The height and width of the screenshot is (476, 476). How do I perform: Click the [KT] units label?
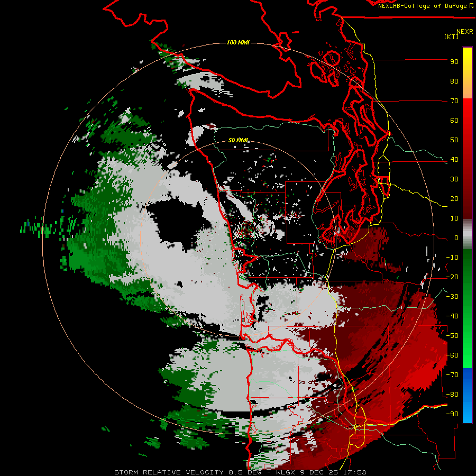pyautogui.click(x=452, y=36)
